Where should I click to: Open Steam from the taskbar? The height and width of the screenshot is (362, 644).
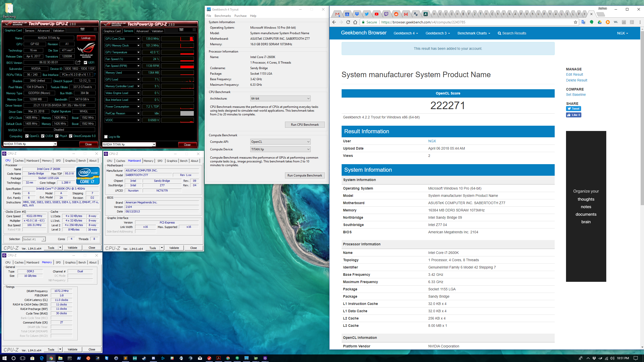click(x=144, y=358)
